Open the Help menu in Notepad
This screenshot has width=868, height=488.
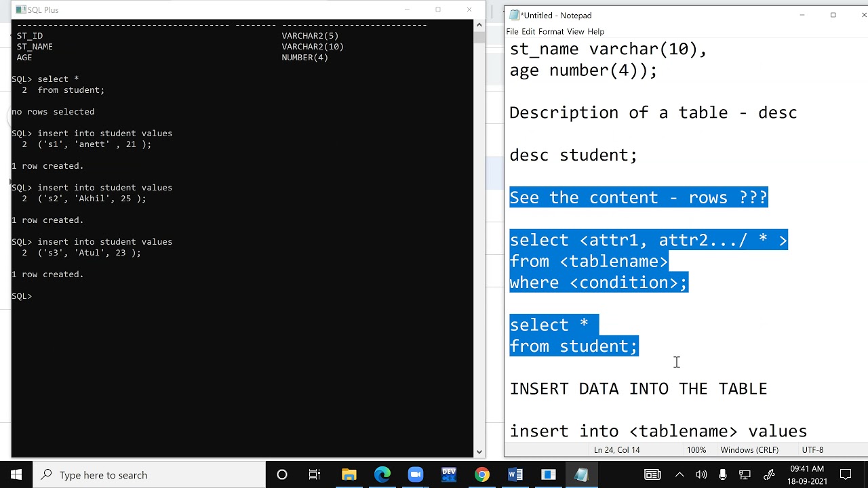(596, 32)
